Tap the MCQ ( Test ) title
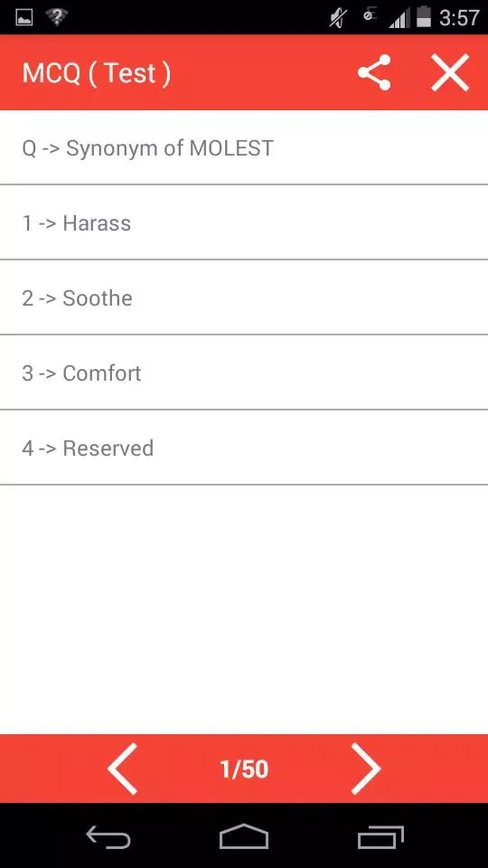This screenshot has height=868, width=488. coord(97,73)
